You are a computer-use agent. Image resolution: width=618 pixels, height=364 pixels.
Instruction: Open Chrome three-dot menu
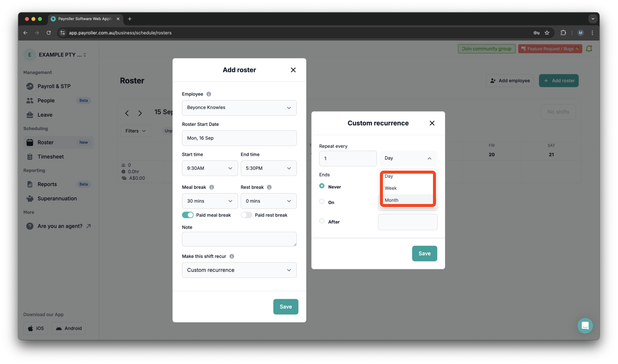(x=592, y=33)
